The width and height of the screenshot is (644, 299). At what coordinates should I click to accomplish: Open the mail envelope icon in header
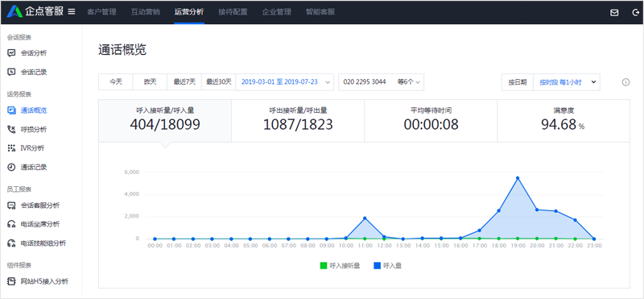(x=614, y=12)
